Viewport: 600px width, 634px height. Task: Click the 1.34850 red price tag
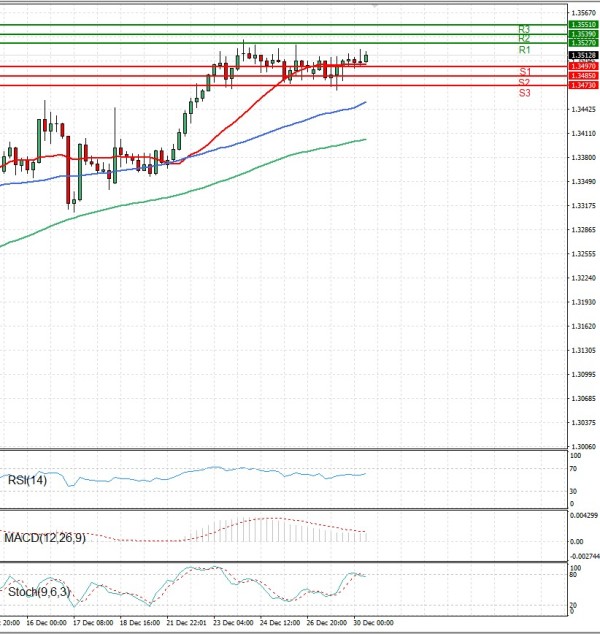pos(583,76)
